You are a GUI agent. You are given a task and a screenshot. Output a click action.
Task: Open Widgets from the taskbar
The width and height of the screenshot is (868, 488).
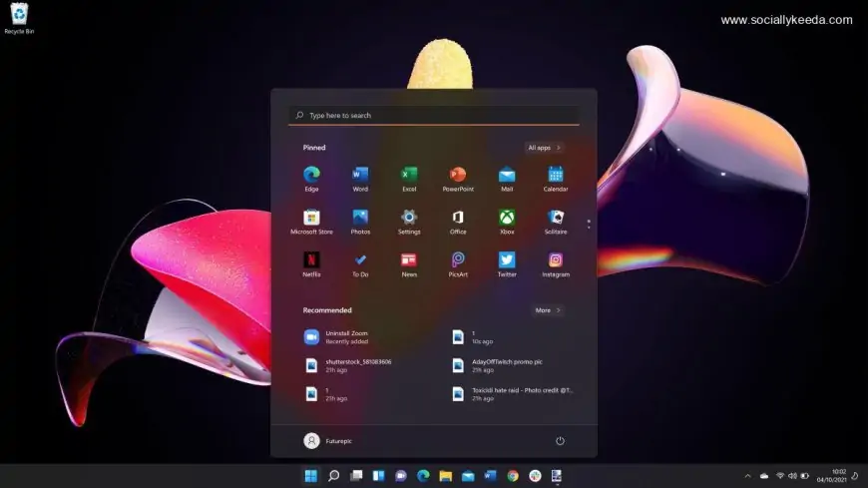point(379,476)
